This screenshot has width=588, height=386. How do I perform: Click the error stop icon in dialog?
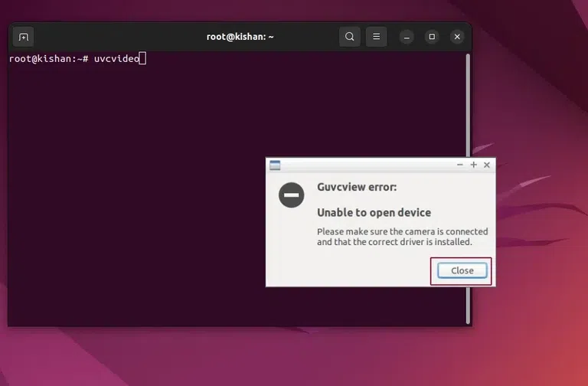[x=292, y=195]
